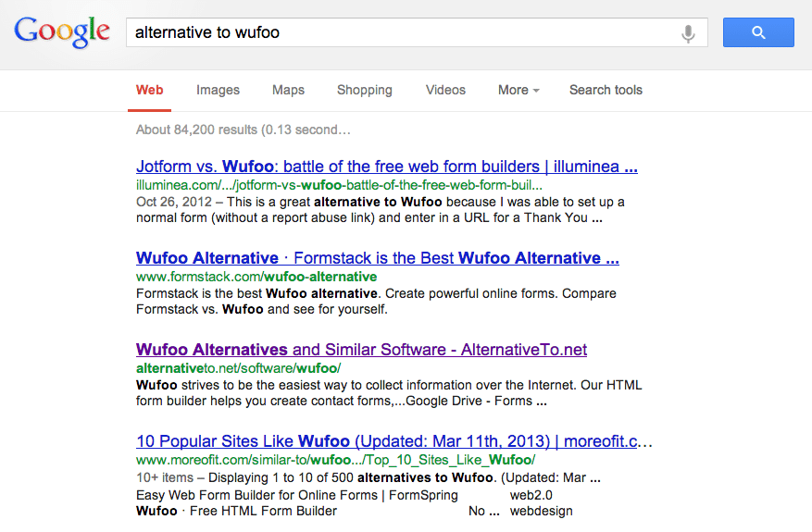Image resolution: width=812 pixels, height=532 pixels.
Task: Expand the More dropdown menu
Action: pos(518,90)
